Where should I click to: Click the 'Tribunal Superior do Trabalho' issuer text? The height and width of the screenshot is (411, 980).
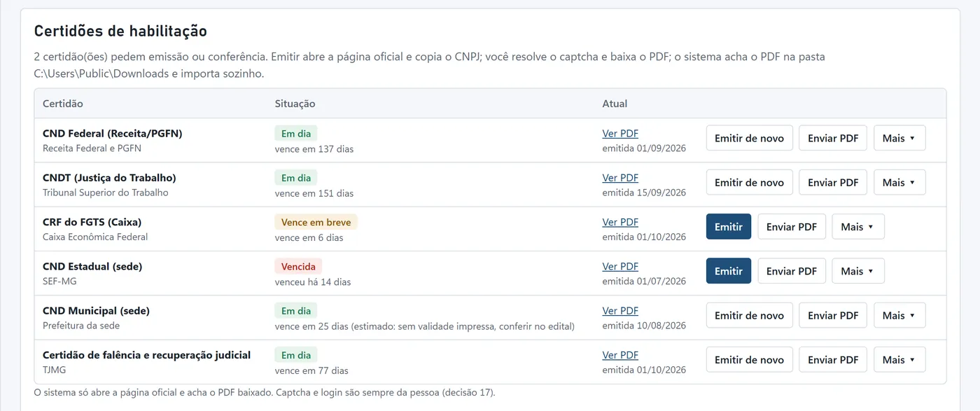(106, 193)
